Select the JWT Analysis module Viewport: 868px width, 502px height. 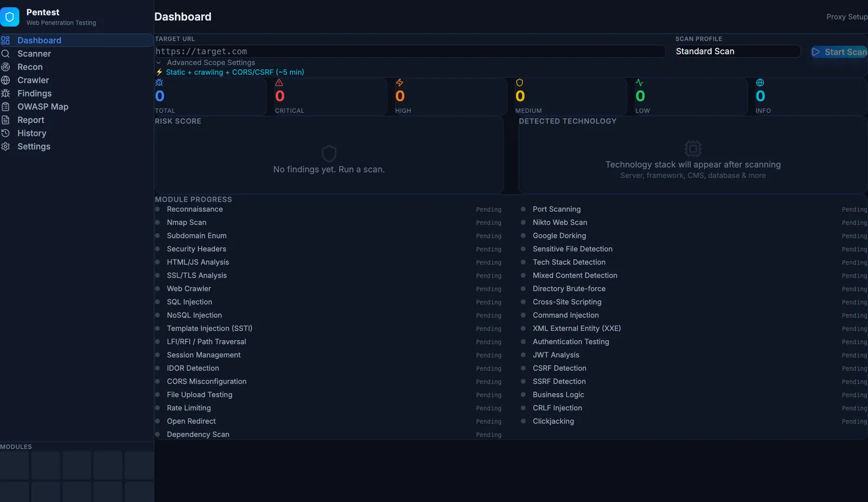pos(694,355)
